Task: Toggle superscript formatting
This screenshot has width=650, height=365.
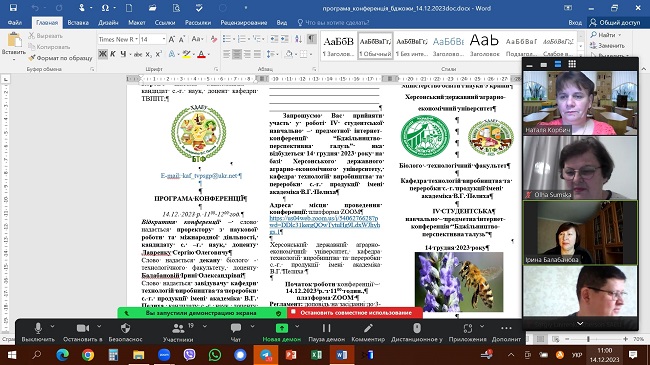Action: tap(158, 54)
